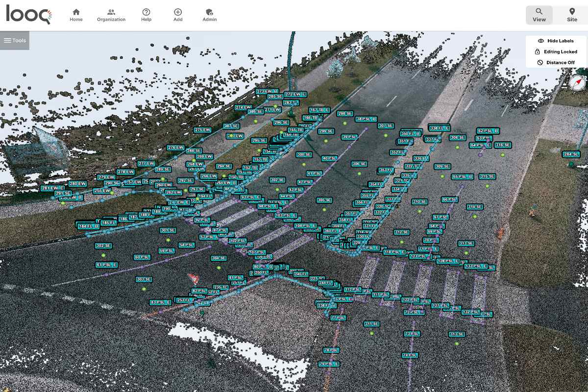Click the compass orientation widget

[576, 81]
